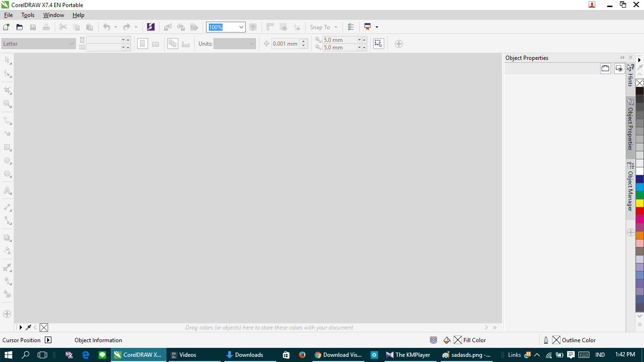The height and width of the screenshot is (362, 644).
Task: Select the Zoom magnifier tool in toolbox
Action: point(7,103)
